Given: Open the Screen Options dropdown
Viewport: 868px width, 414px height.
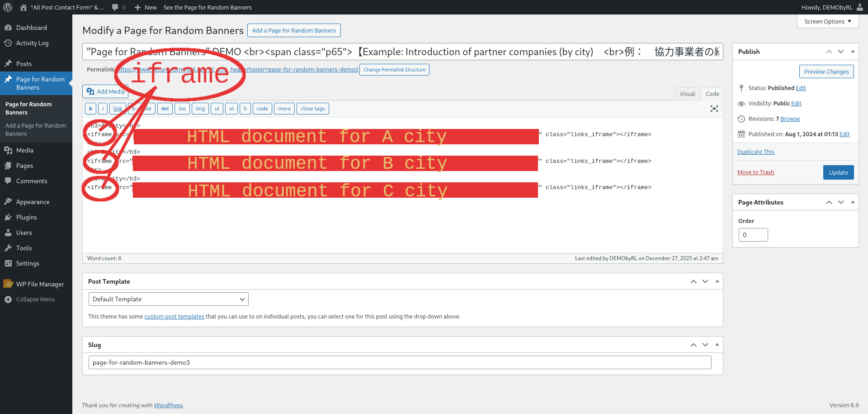Looking at the screenshot, I should point(827,21).
